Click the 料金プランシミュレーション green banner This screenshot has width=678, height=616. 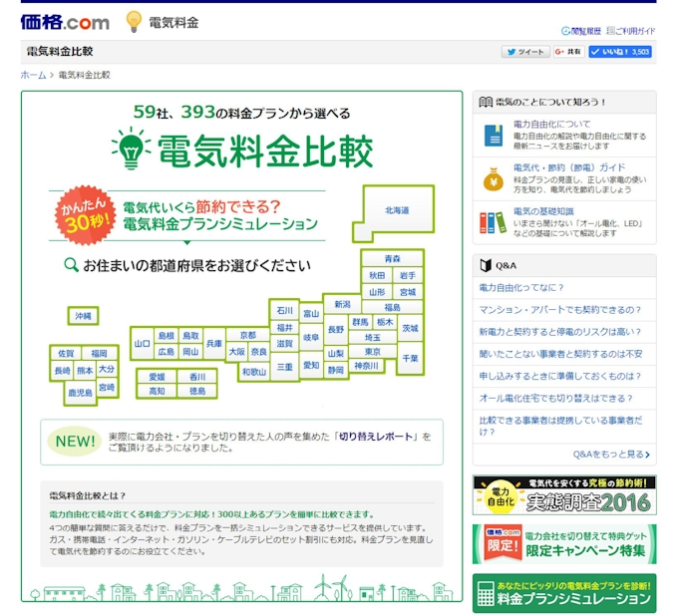point(564,593)
